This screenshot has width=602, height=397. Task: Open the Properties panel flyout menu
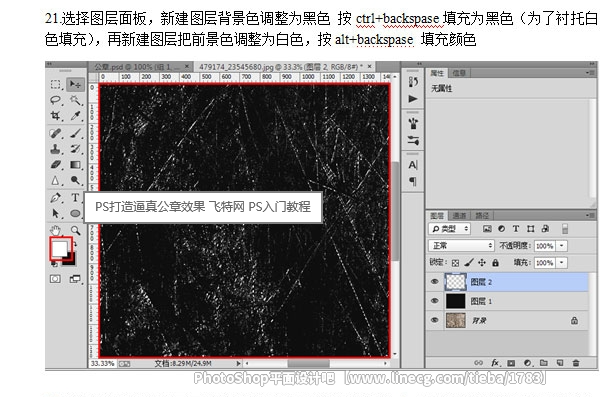590,73
